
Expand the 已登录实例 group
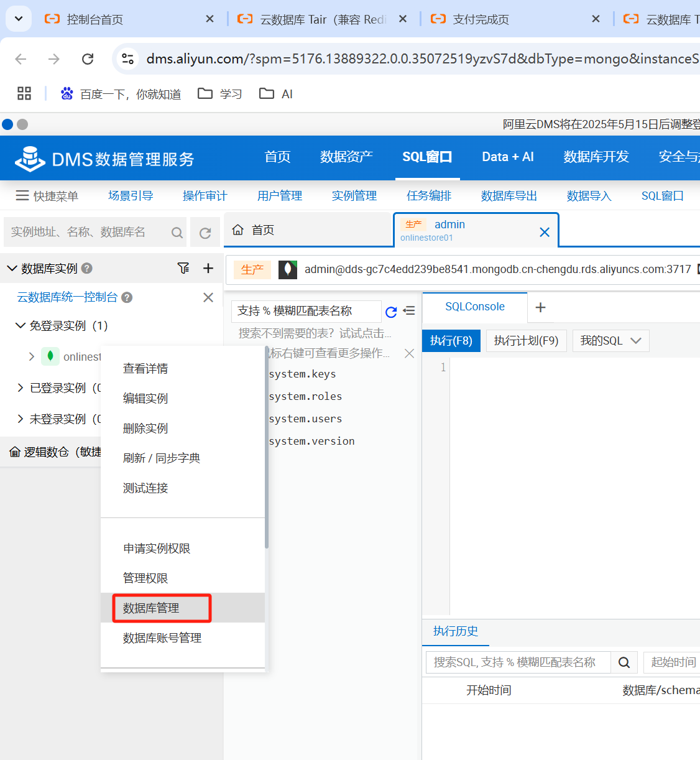(x=21, y=387)
